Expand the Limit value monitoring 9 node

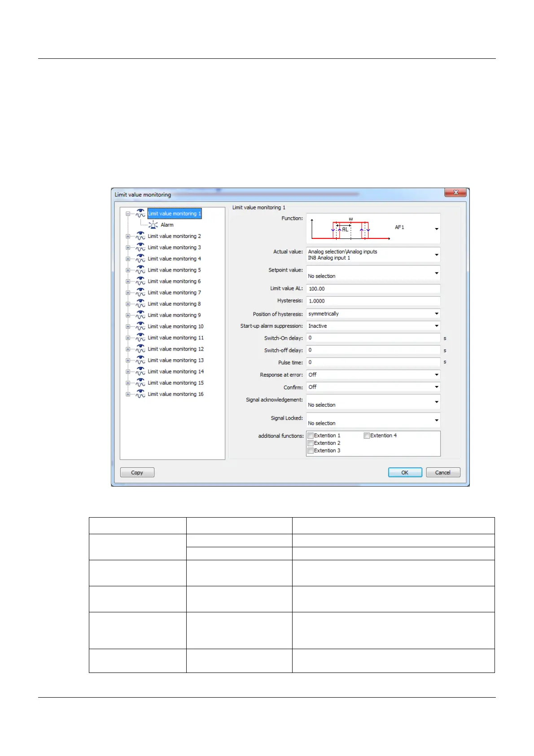[x=128, y=315]
